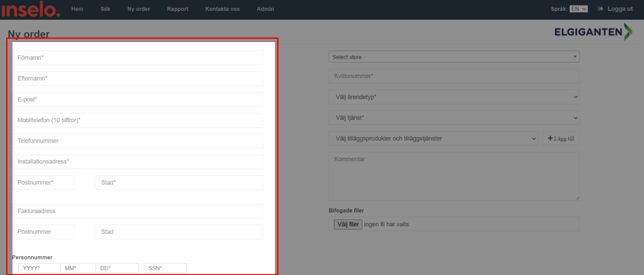644x275 pixels.
Task: Open Kontakta oss page
Action: (223, 9)
